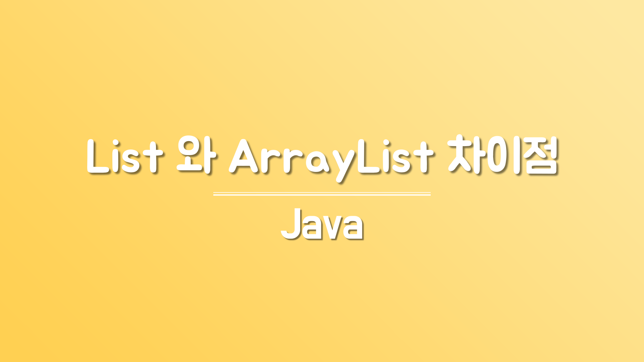The image size is (644, 362).
Task: Click the center of the image
Action: (322, 181)
